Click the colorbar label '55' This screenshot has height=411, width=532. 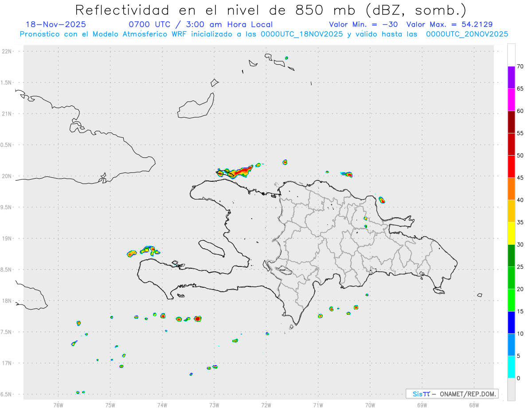(520, 133)
